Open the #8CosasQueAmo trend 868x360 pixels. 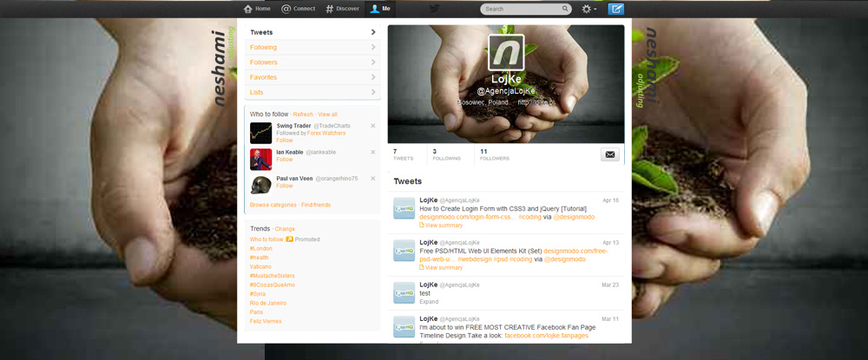pos(273,285)
